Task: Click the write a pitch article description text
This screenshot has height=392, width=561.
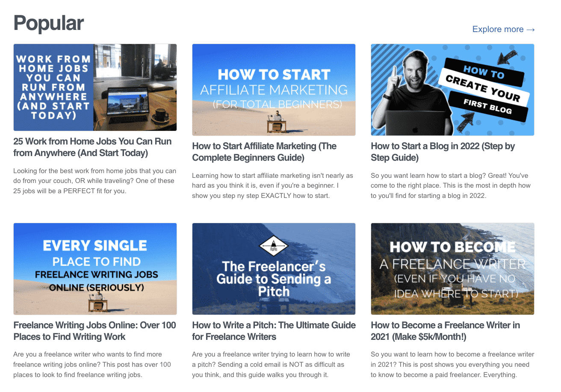Action: 271,365
